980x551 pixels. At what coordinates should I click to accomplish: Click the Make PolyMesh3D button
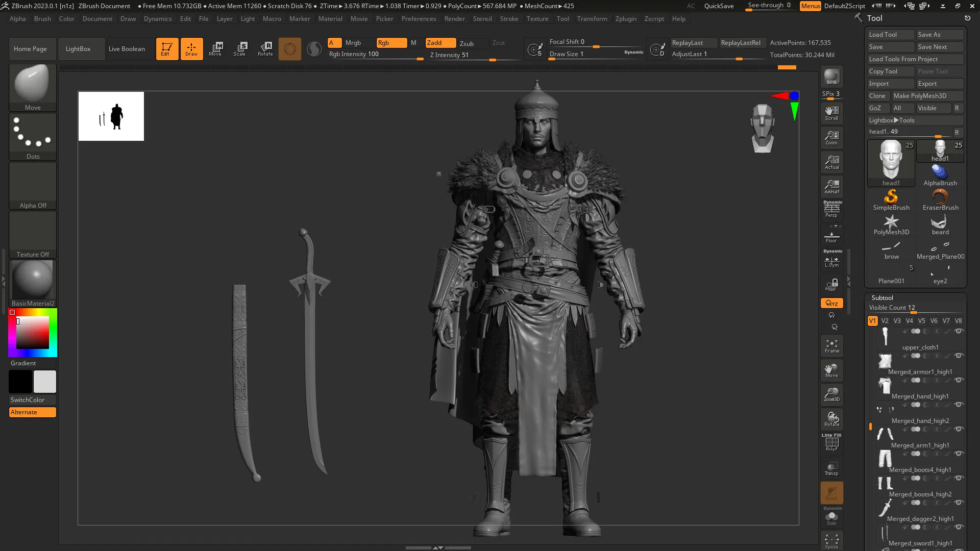(x=926, y=96)
